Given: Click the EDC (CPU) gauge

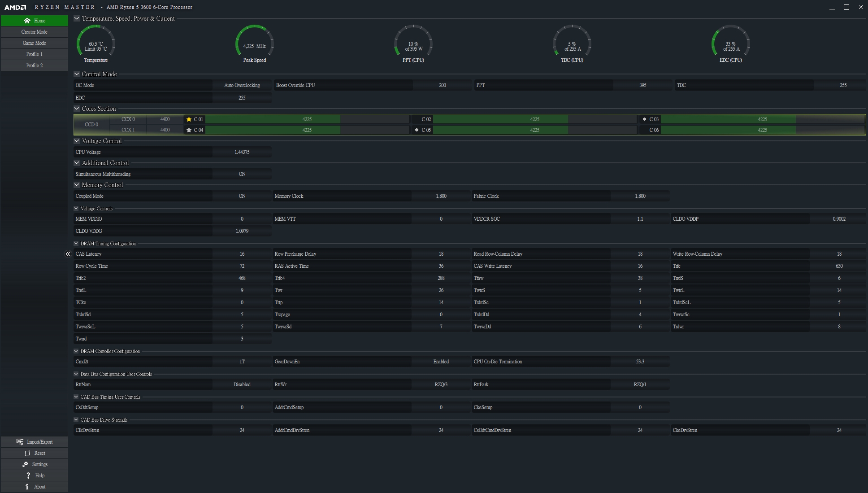Looking at the screenshot, I should (730, 44).
